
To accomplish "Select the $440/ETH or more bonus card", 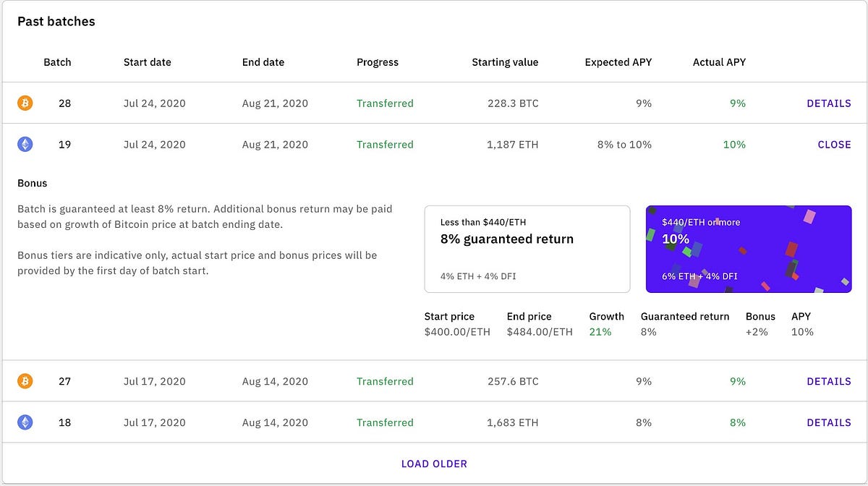I will 749,249.
